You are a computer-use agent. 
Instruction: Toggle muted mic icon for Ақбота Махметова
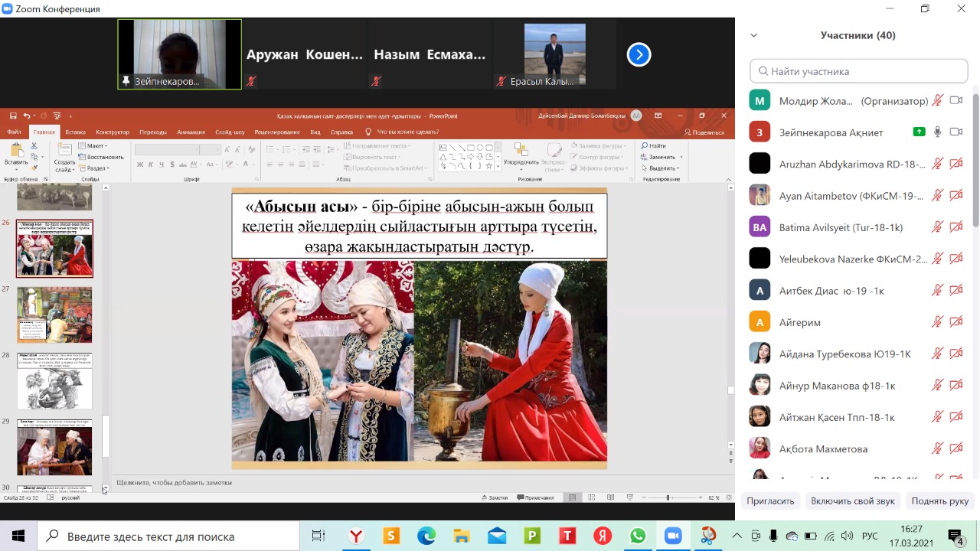point(937,448)
